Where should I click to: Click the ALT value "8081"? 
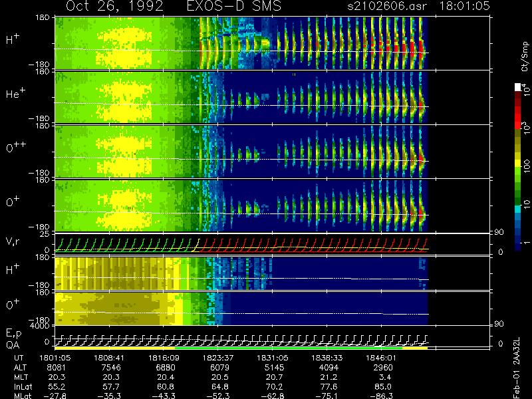[x=57, y=368]
